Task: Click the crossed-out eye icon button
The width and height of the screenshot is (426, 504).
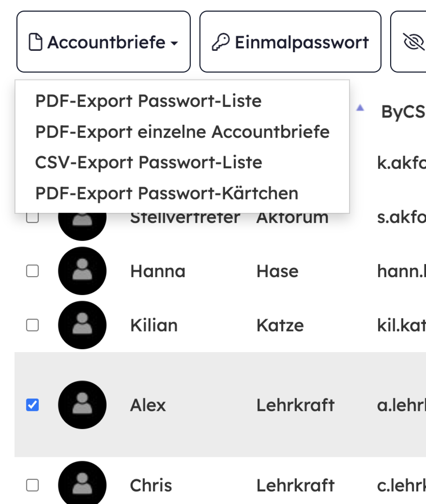Action: (x=414, y=42)
